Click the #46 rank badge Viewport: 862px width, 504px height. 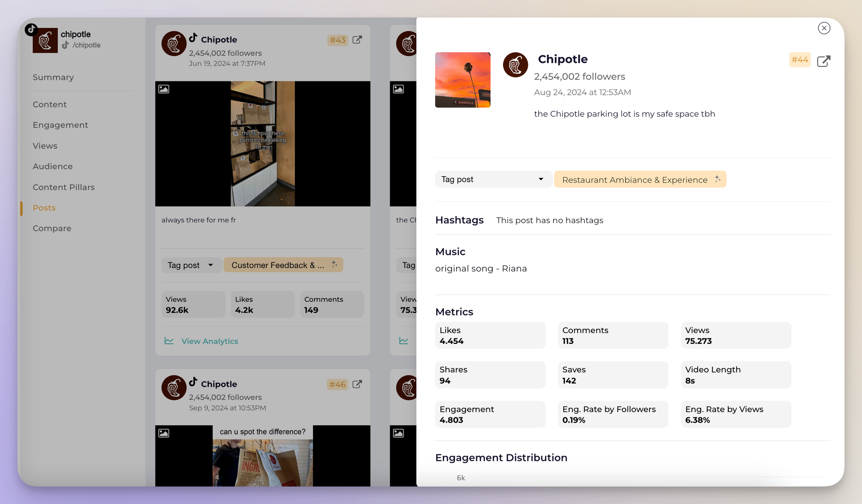coord(337,384)
